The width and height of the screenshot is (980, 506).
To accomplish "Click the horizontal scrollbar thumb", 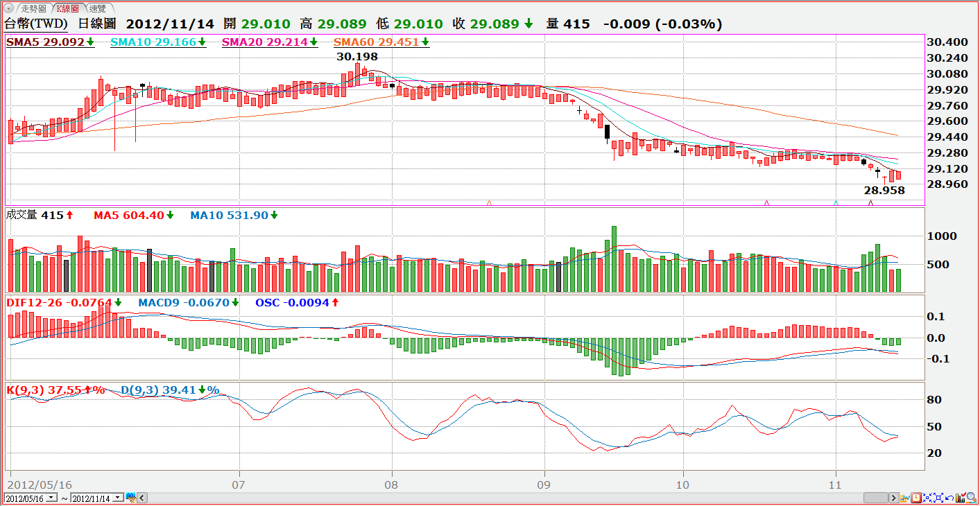I will tap(876, 498).
